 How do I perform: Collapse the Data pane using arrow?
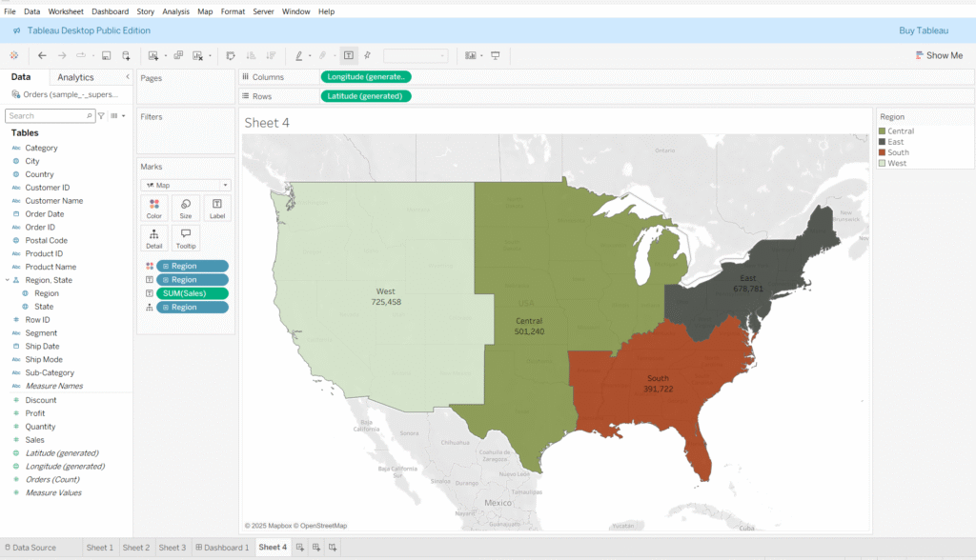pos(128,77)
